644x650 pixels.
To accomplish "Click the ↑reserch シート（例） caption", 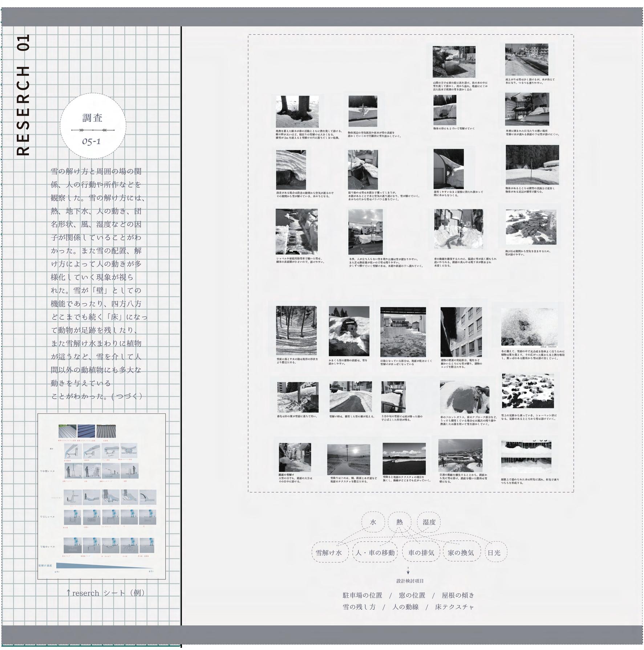I will tap(105, 593).
